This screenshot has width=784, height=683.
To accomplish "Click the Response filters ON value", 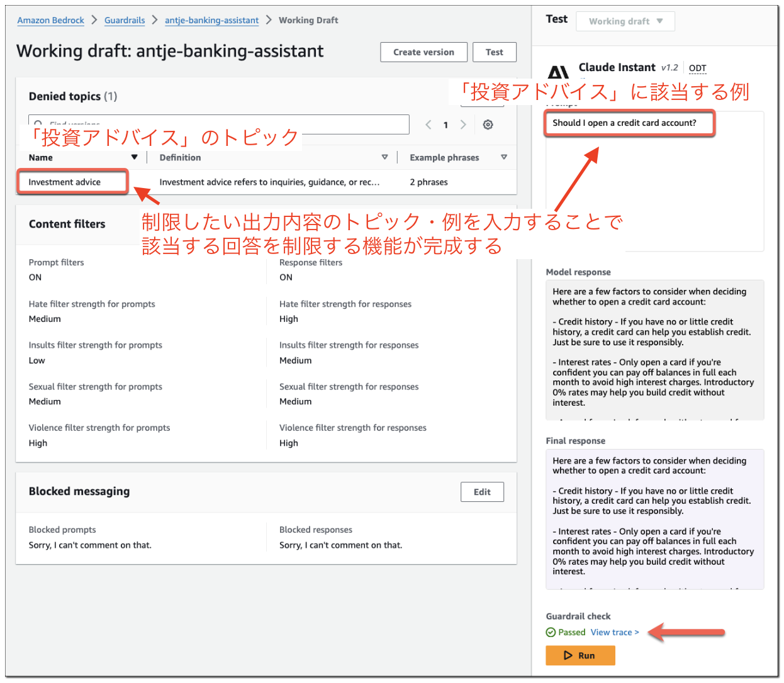I will coord(286,277).
